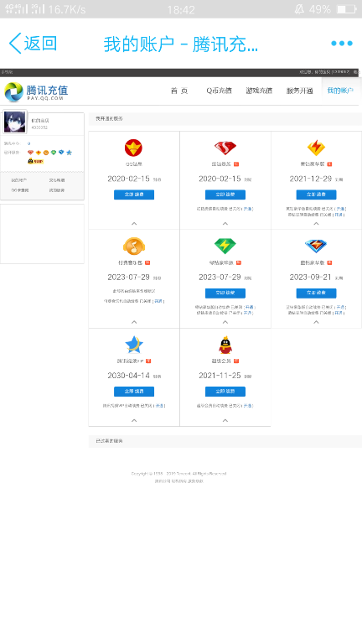Click renew button under 2023-09-21
Screen dimensions: 362x644
[x=316, y=293]
